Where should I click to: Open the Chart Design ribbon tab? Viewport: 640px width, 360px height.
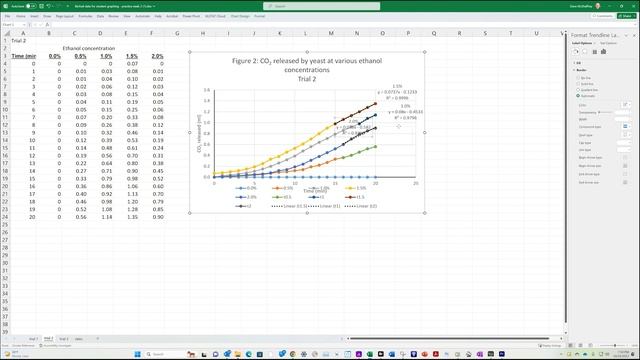click(x=240, y=16)
